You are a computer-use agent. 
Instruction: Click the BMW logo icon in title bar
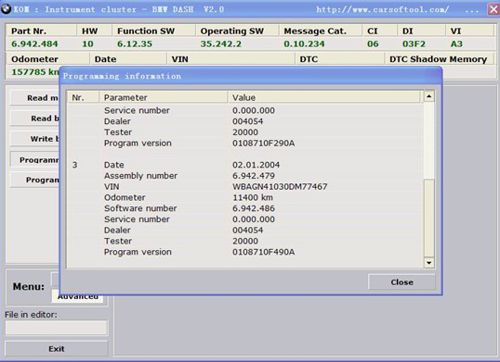pyautogui.click(x=6, y=9)
